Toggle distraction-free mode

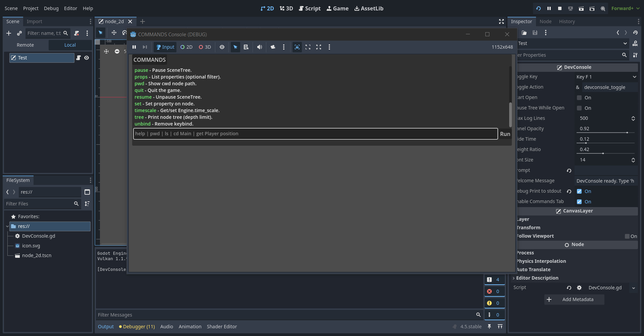point(501,21)
